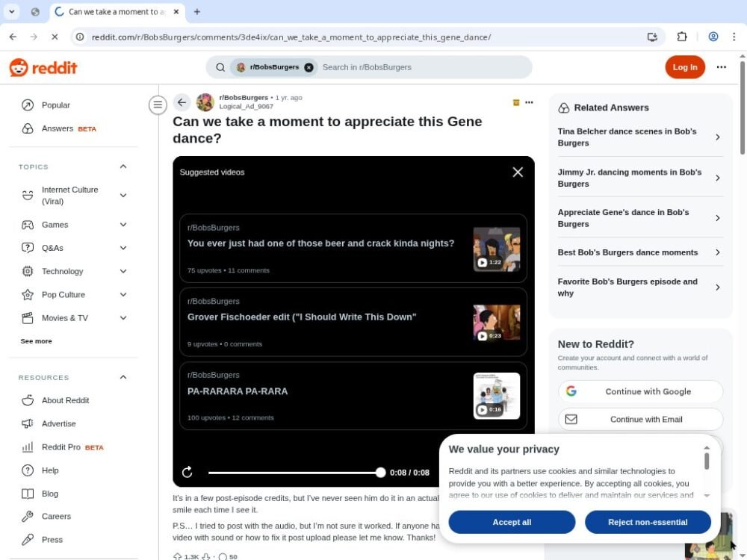Close the suggested videos overlay

[518, 172]
